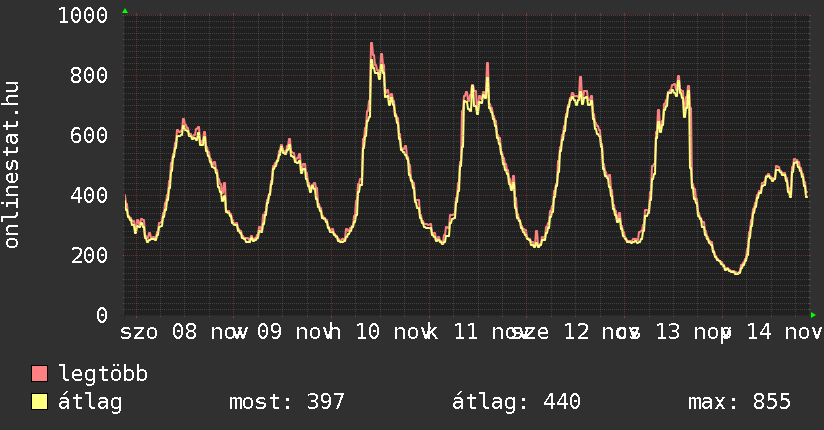
Task: Click the red legtöbb legend color swatch
Action: [x=40, y=374]
